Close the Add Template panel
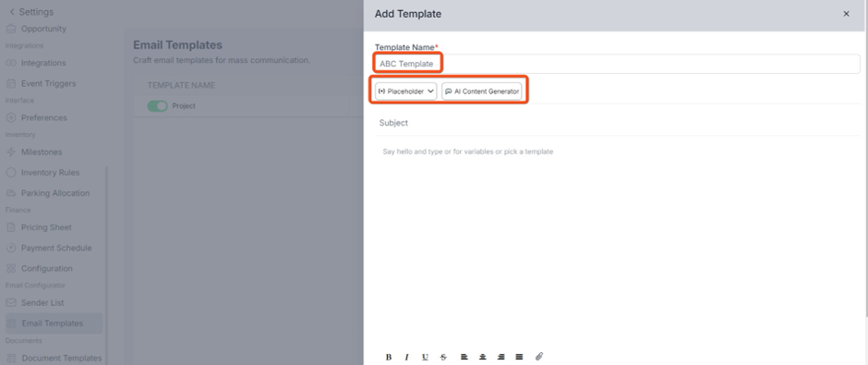This screenshot has height=365, width=868. tap(846, 14)
